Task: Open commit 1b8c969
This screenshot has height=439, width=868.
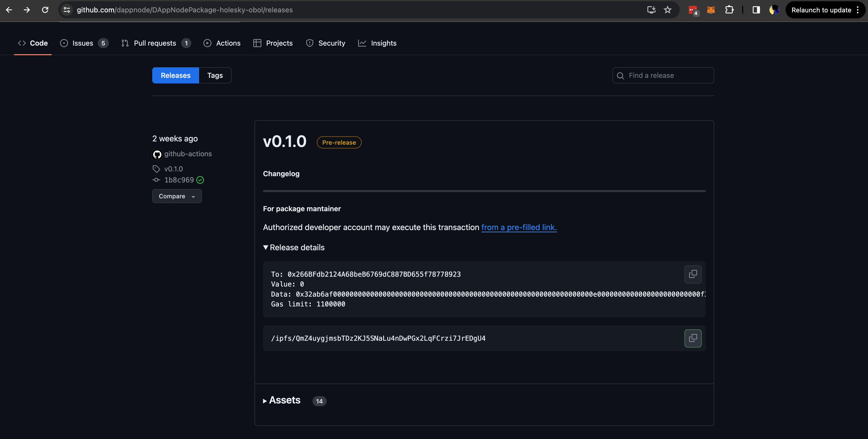Action: coord(179,180)
